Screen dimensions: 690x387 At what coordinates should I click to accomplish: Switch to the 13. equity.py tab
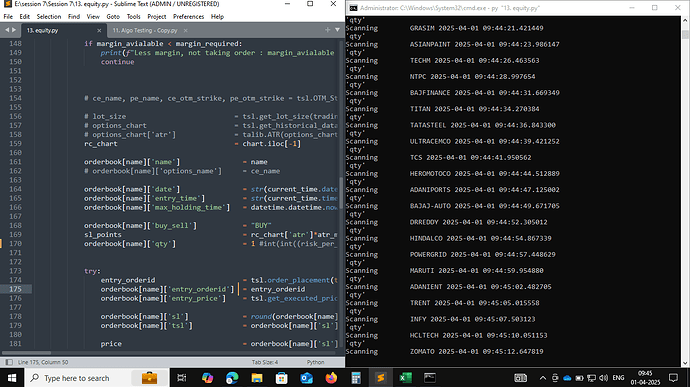click(x=42, y=30)
